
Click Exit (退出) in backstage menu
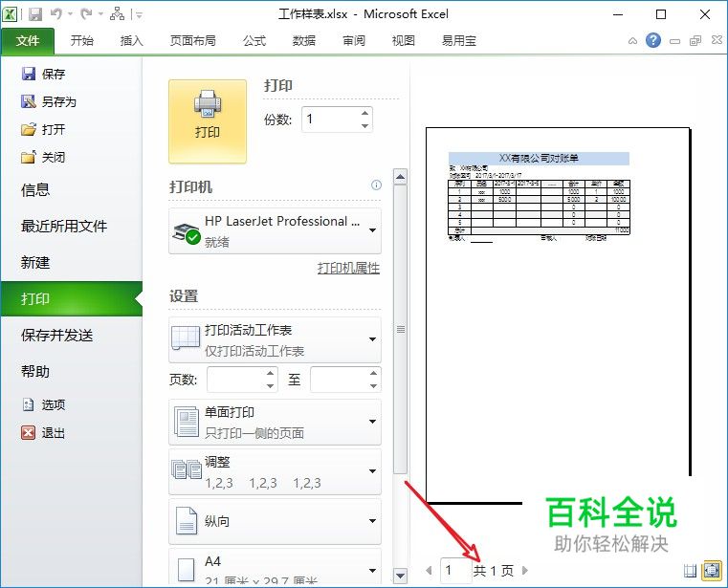43,432
